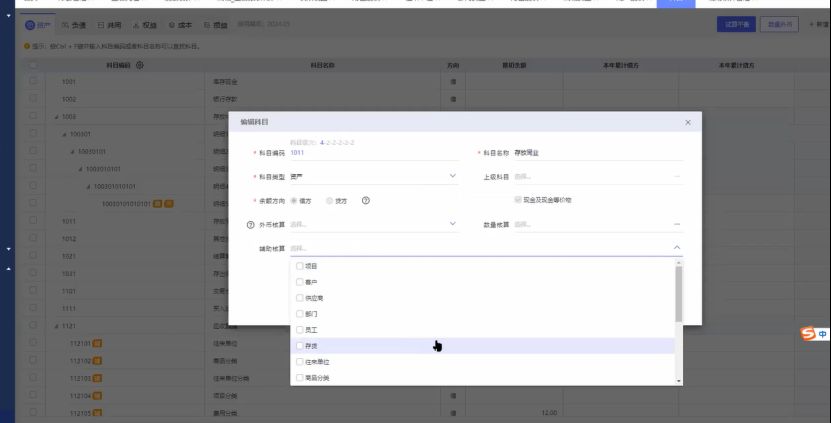Tick the 客户 checkbox

click(x=299, y=282)
